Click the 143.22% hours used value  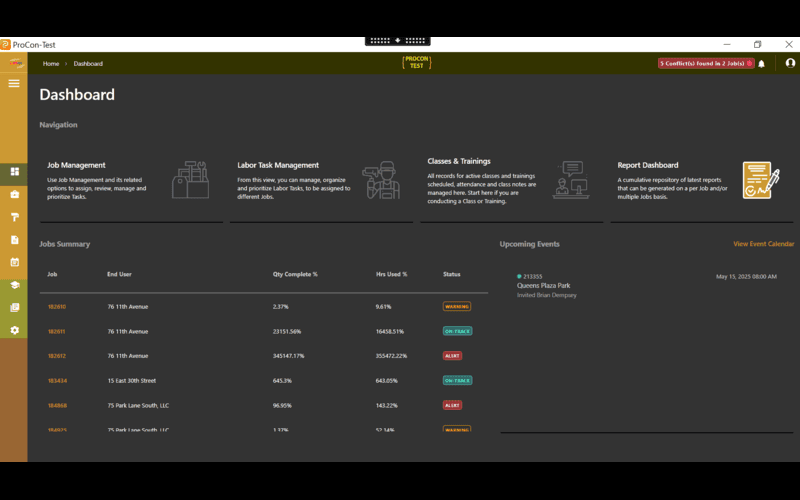tap(386, 406)
